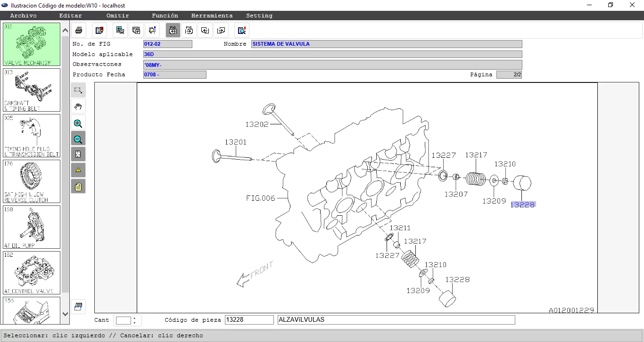Go to the next FIG. using the arrow button
The height and width of the screenshot is (342, 644).
[189, 31]
